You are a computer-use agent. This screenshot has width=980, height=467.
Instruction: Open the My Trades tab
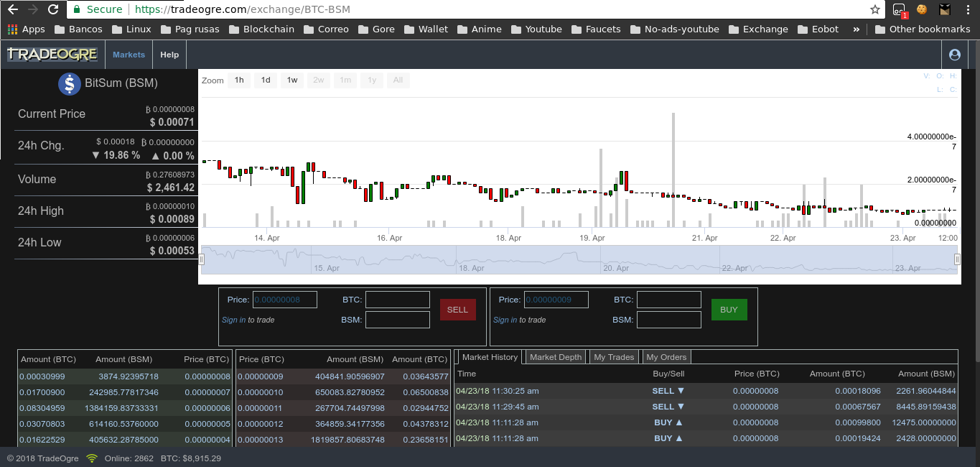[614, 357]
